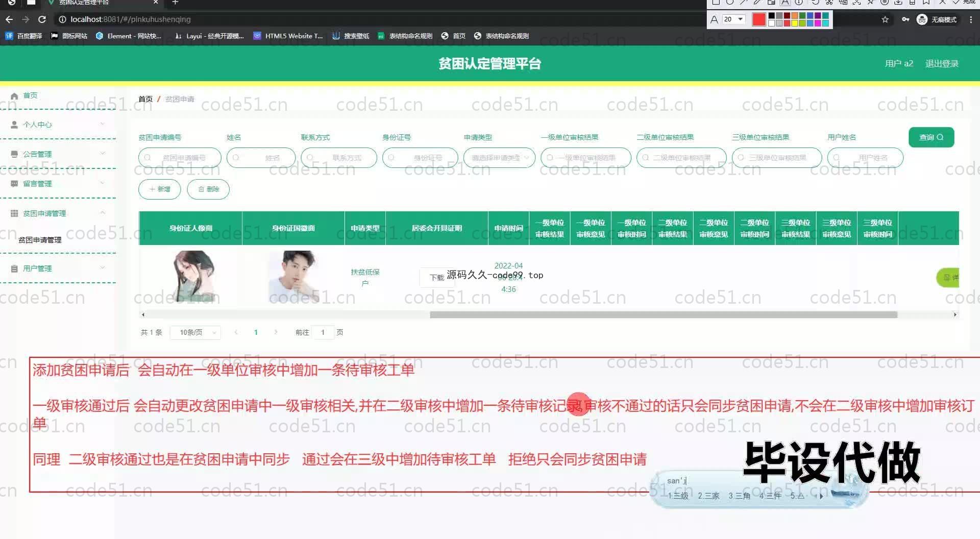Open the HTML5 Website bookmark

[288, 36]
